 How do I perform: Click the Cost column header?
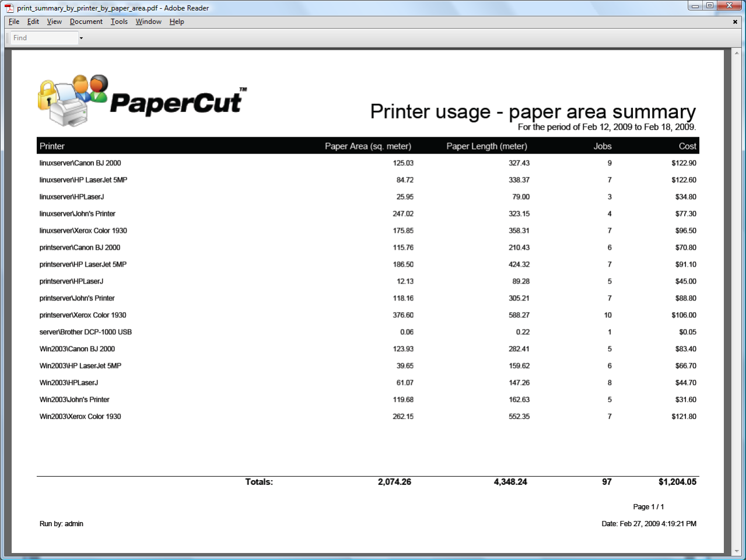click(x=687, y=146)
